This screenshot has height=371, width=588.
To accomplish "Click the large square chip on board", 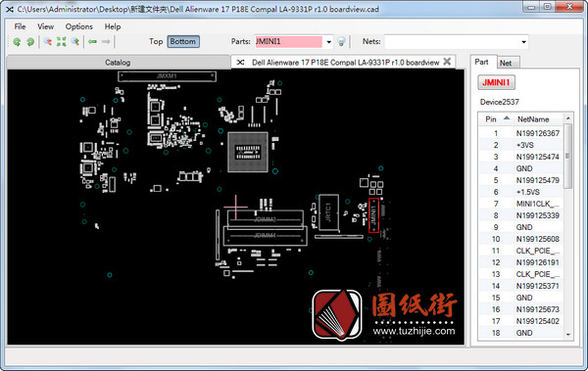I will 248,152.
